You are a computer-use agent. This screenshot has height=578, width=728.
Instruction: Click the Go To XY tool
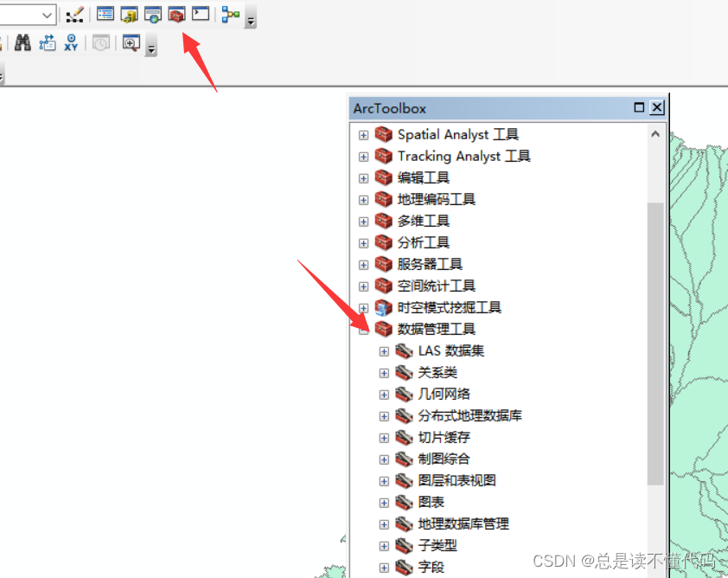pos(71,42)
